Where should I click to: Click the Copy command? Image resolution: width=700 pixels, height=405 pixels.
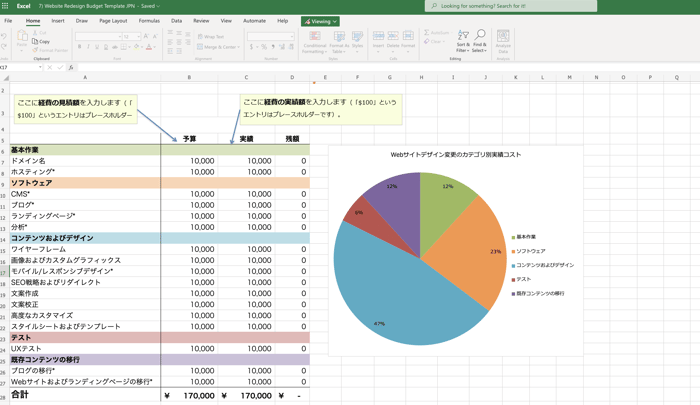41,42
